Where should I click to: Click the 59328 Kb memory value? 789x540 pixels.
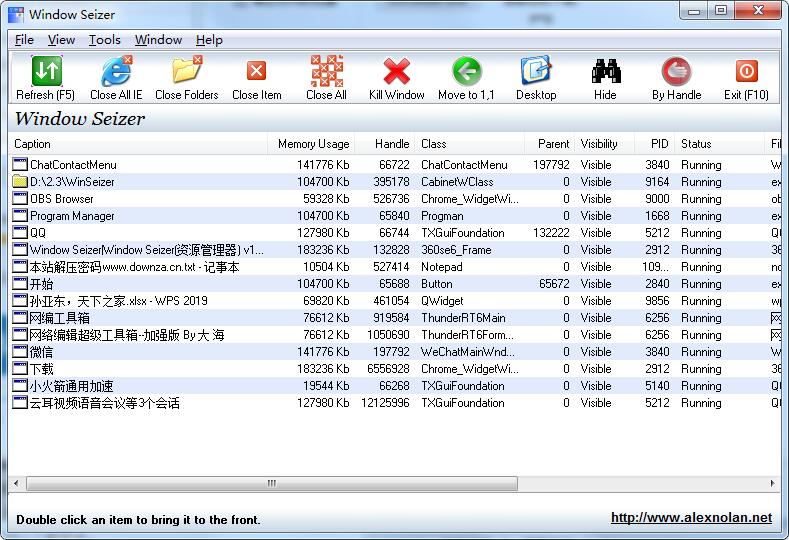(326, 199)
